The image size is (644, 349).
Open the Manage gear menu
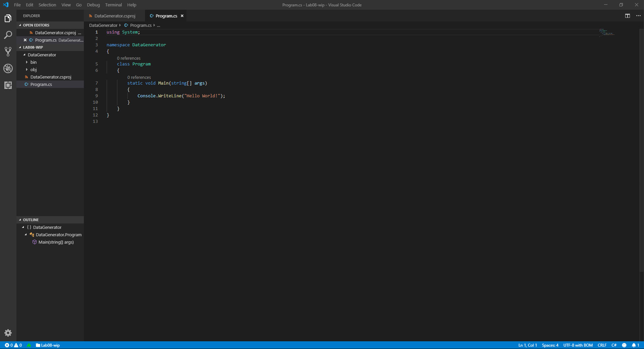pos(8,333)
